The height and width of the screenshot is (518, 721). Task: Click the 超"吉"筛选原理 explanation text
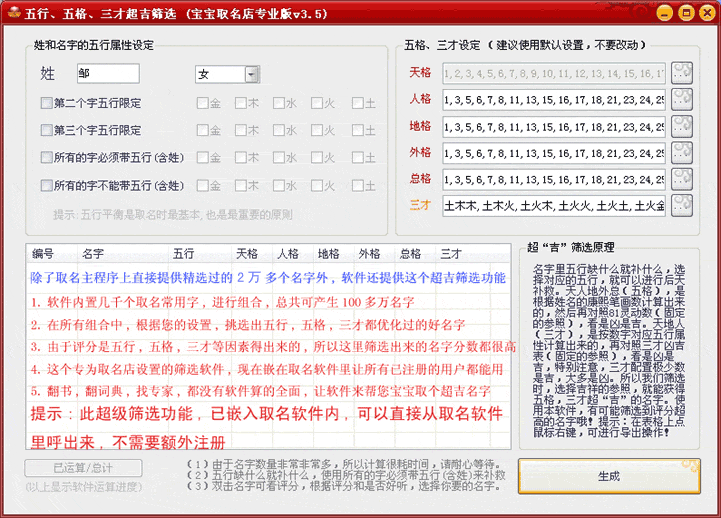click(609, 350)
